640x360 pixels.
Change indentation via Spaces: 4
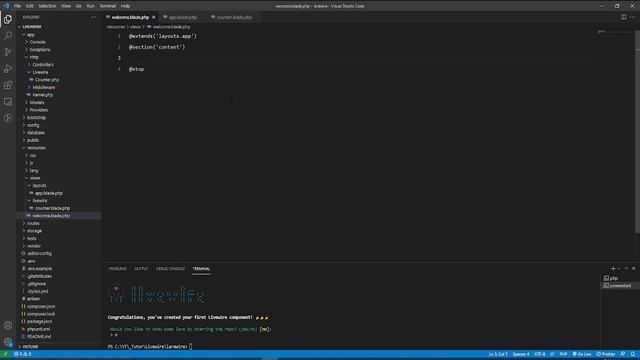pyautogui.click(x=521, y=354)
